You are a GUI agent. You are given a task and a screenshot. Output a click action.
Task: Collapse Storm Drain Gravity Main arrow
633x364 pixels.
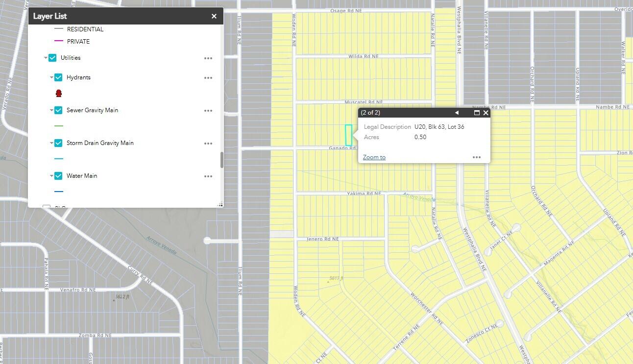pos(51,143)
